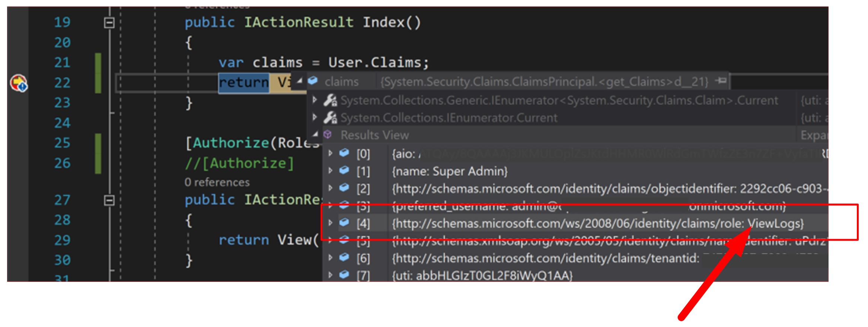The width and height of the screenshot is (868, 327).
Task: Click the object icon for item [0]
Action: point(344,153)
